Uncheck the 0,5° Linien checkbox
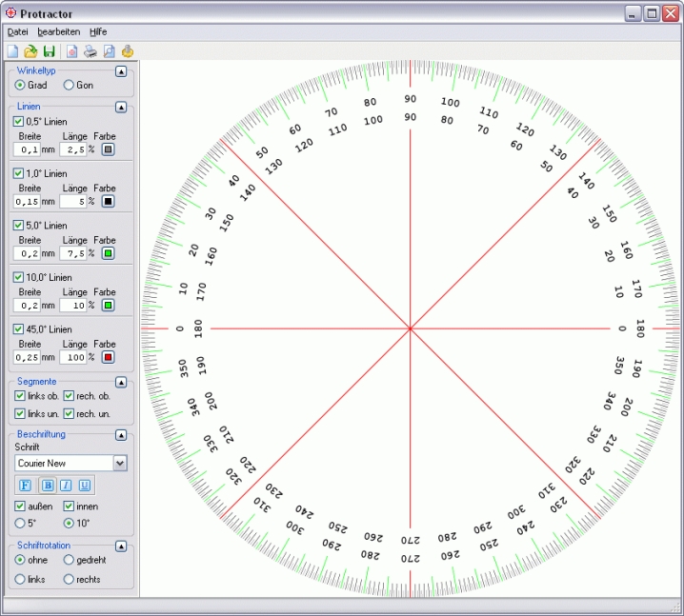 (x=19, y=122)
